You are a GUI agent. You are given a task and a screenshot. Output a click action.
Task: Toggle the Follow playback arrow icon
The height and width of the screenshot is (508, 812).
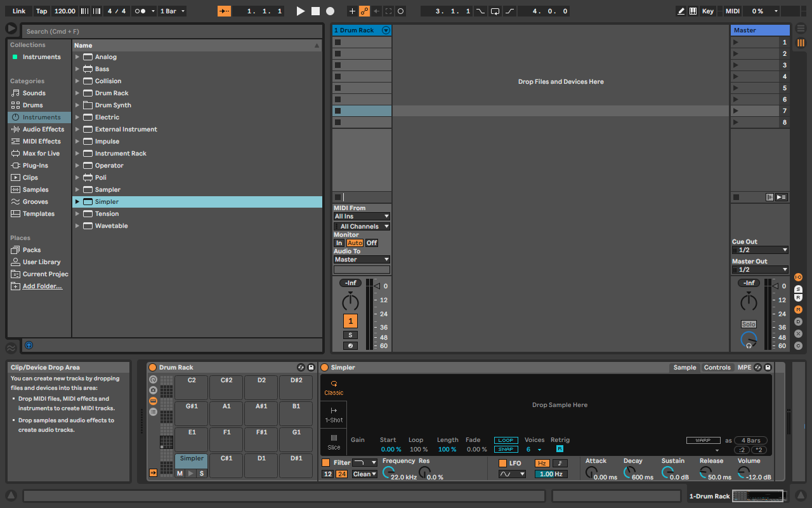pos(225,11)
